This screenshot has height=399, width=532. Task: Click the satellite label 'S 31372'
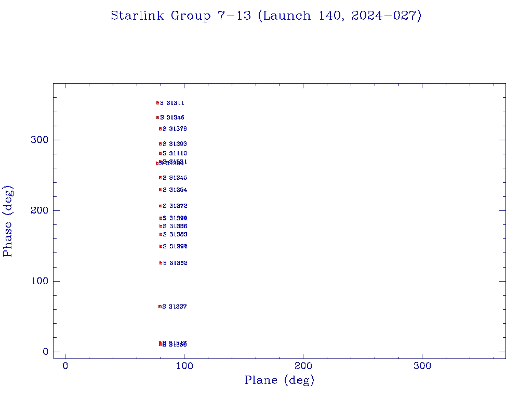(x=175, y=206)
